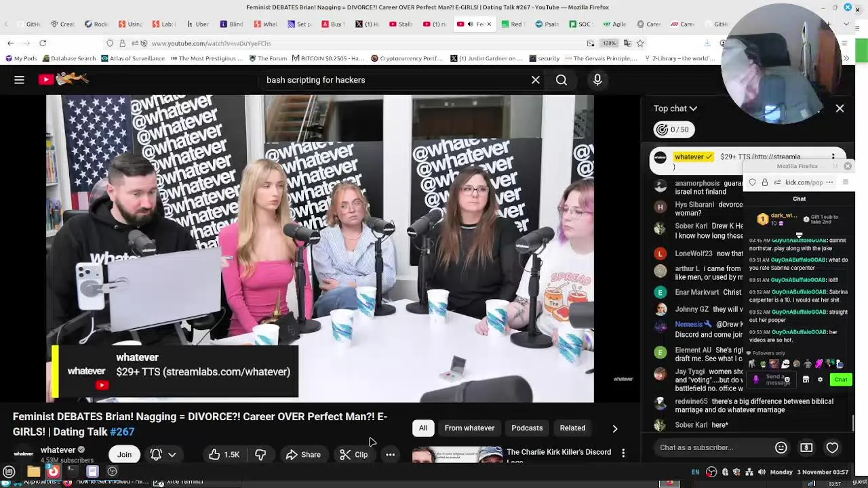The image size is (868, 488).
Task: Select the Podcasts filter chip
Action: click(x=527, y=428)
